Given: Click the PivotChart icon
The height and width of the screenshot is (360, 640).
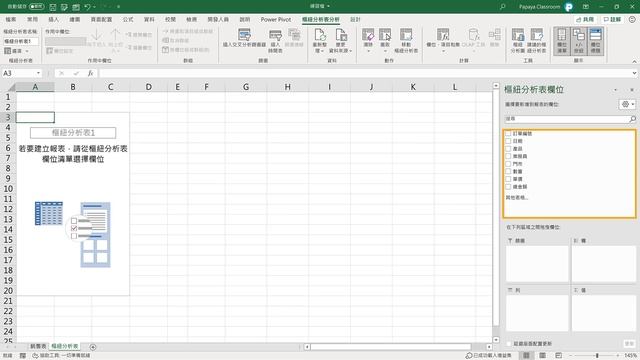Looking at the screenshot, I should coord(518,35).
